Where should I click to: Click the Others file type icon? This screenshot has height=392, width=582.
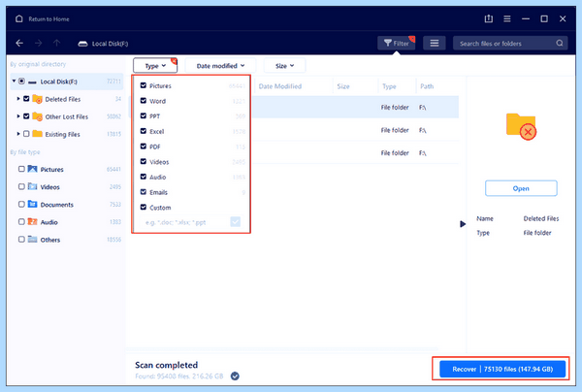coord(33,239)
